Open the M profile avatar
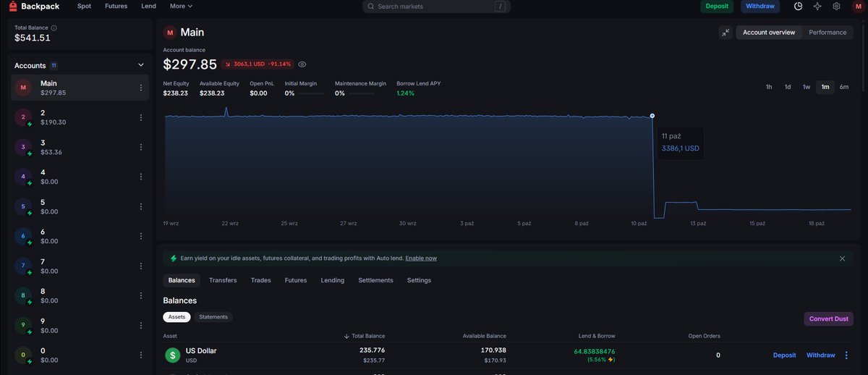 tap(857, 6)
